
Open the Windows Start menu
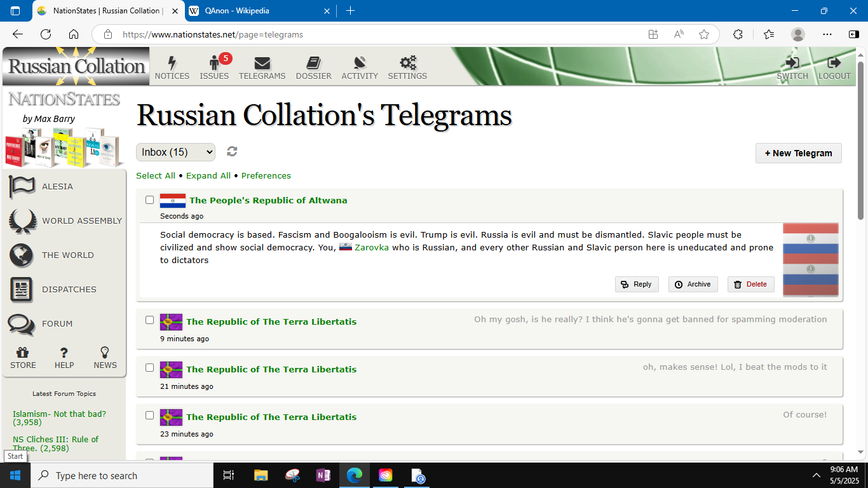point(15,475)
